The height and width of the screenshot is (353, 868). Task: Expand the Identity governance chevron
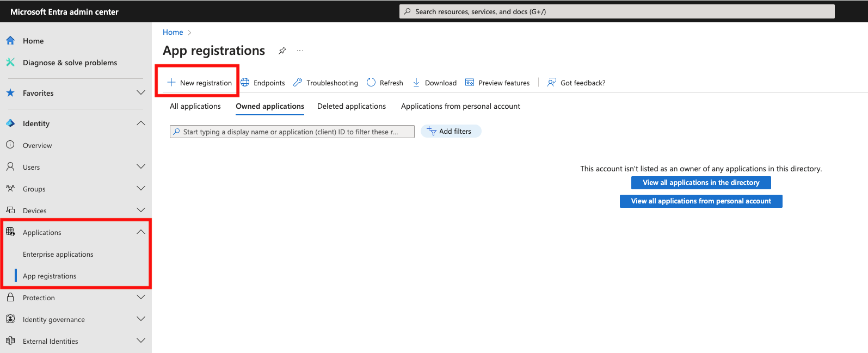(141, 319)
